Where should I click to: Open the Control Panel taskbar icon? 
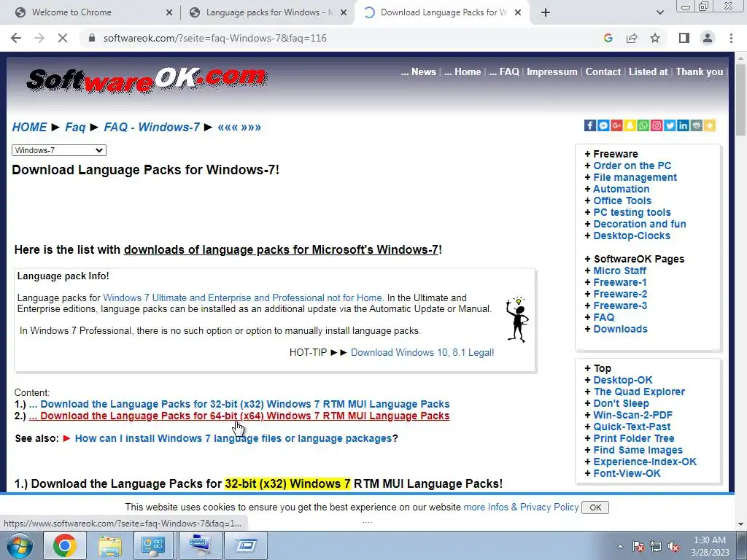click(x=153, y=545)
